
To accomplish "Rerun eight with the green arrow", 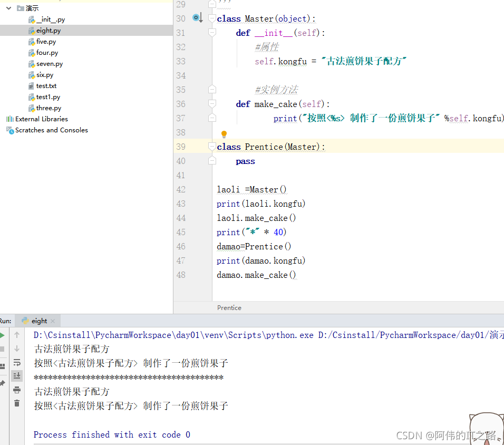I will click(x=2, y=335).
